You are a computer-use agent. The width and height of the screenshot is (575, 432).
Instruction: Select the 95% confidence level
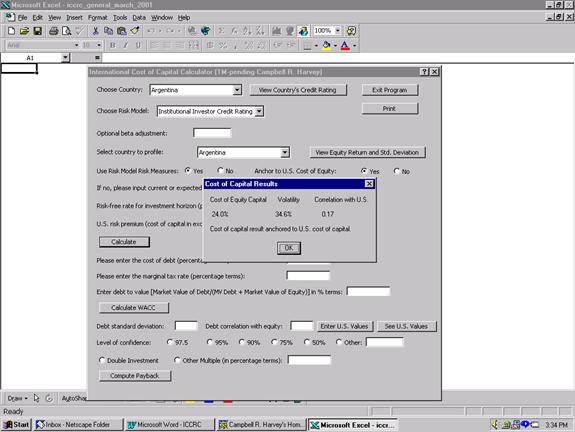(x=209, y=342)
